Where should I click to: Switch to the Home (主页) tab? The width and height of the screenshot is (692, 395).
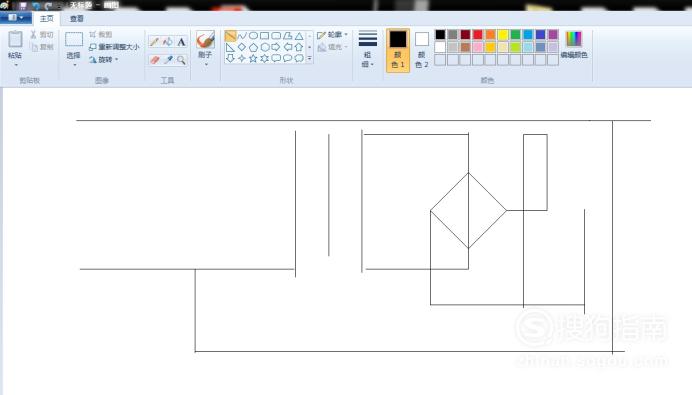pyautogui.click(x=47, y=19)
